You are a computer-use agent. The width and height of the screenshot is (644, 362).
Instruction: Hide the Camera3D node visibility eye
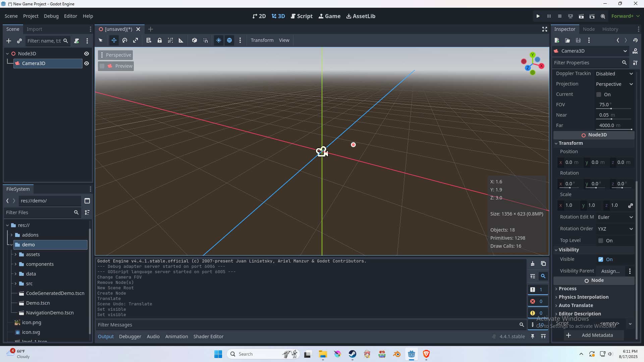pyautogui.click(x=87, y=63)
